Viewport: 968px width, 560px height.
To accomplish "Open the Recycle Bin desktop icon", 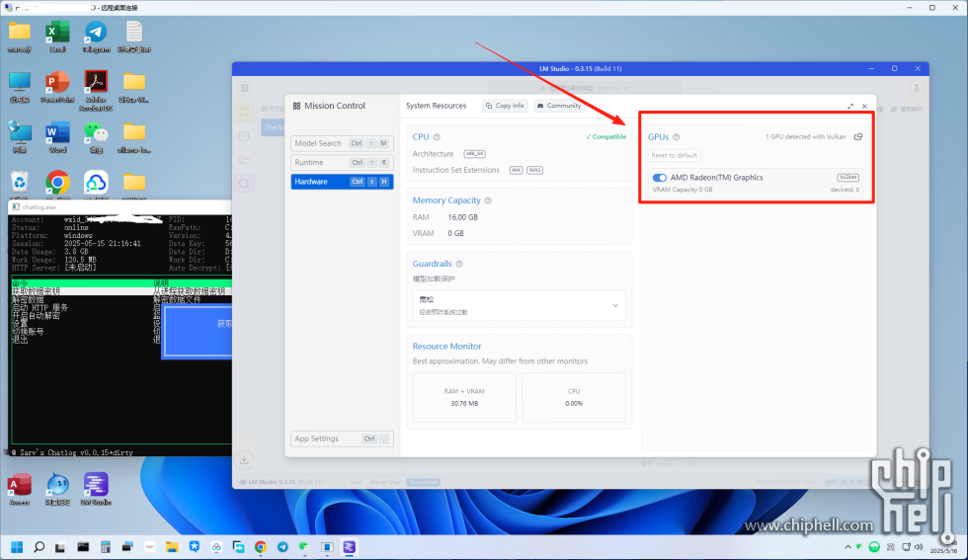I will click(19, 184).
